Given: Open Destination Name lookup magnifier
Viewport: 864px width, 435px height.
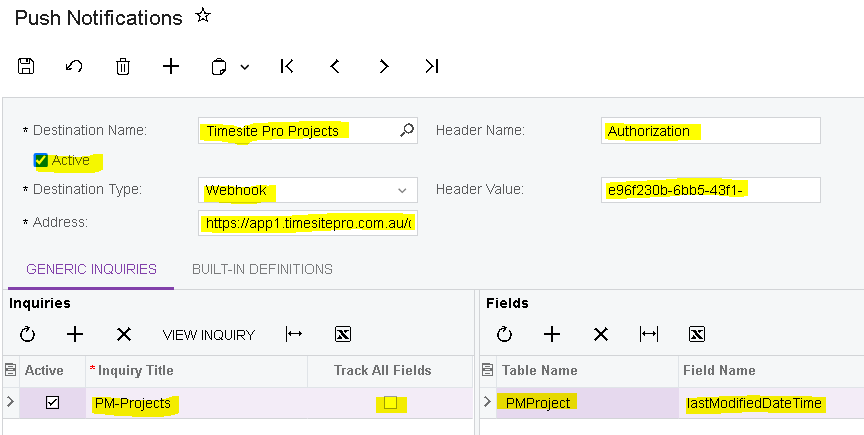Looking at the screenshot, I should tap(406, 130).
